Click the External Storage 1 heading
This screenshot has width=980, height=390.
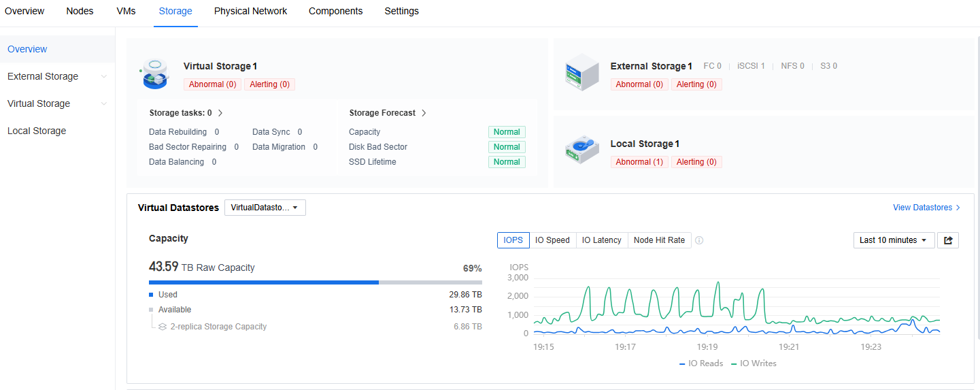[652, 66]
